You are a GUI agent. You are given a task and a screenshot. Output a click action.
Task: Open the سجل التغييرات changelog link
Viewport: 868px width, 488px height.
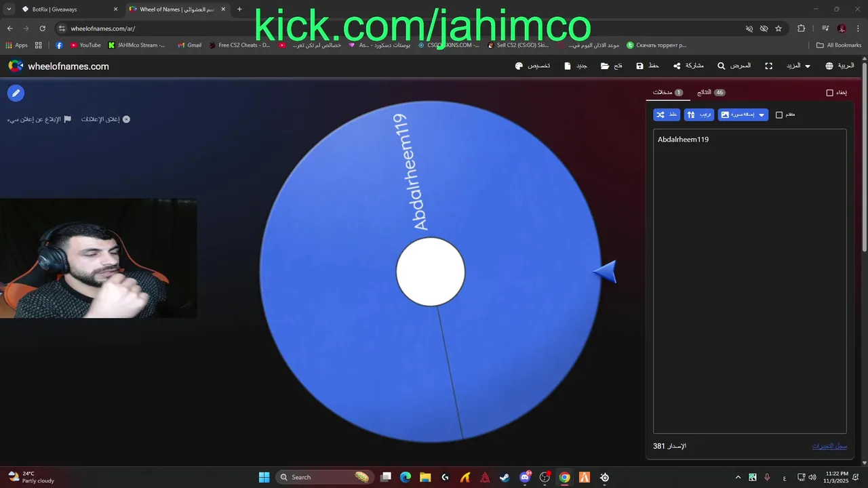(829, 446)
